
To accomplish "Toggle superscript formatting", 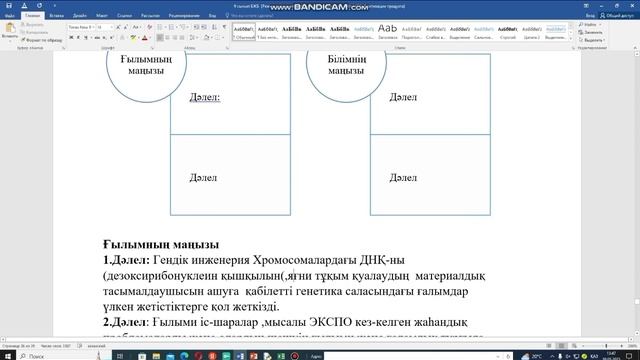I will [x=111, y=38].
